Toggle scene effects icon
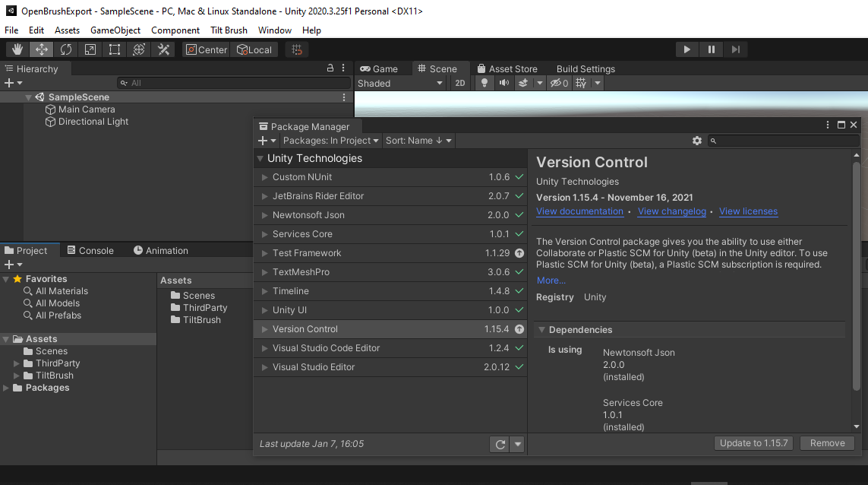This screenshot has width=868, height=485. pyautogui.click(x=523, y=83)
